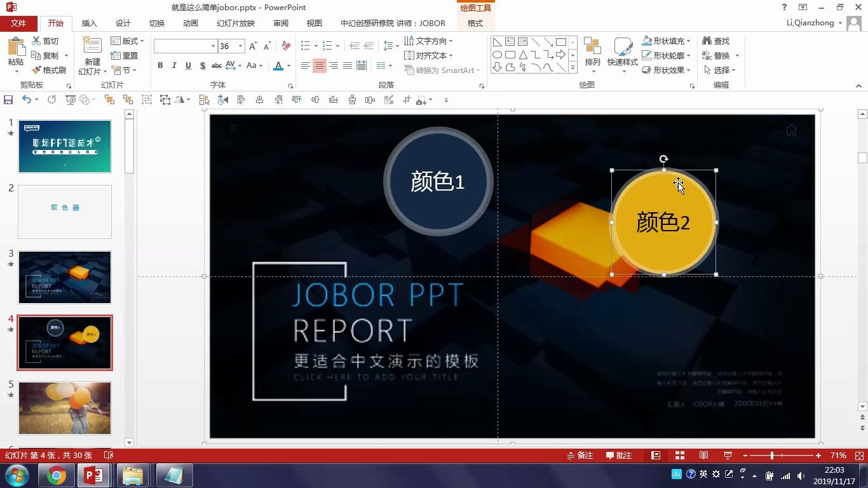Click the Reading View icon in status bar
This screenshot has width=868, height=488.
click(x=703, y=455)
